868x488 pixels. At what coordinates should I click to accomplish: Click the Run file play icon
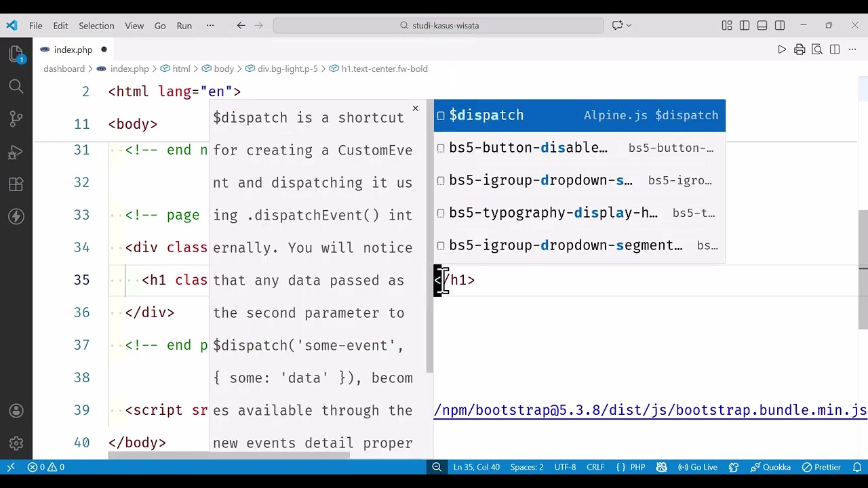(782, 49)
